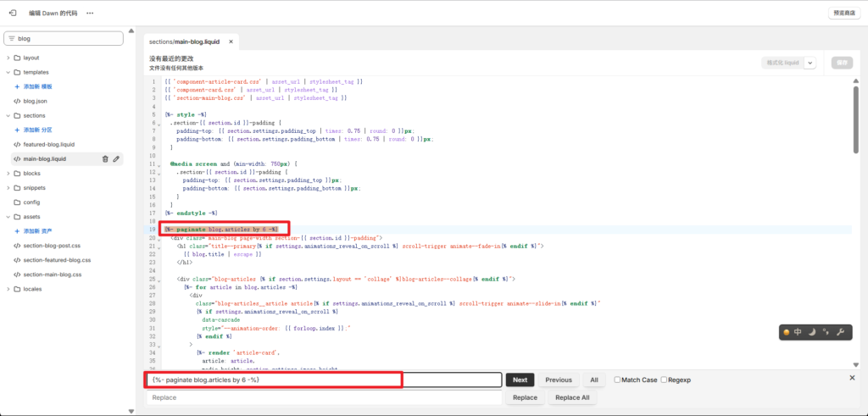Collapse the sections folder
Image resolution: width=868 pixels, height=416 pixels.
coord(8,115)
